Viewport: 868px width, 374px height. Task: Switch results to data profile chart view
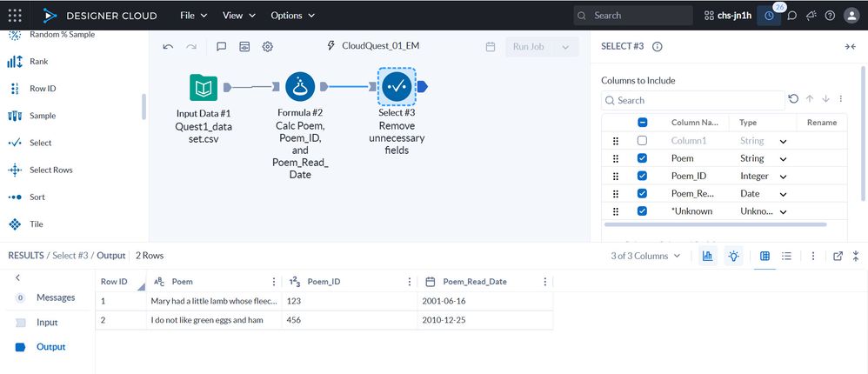coord(707,256)
